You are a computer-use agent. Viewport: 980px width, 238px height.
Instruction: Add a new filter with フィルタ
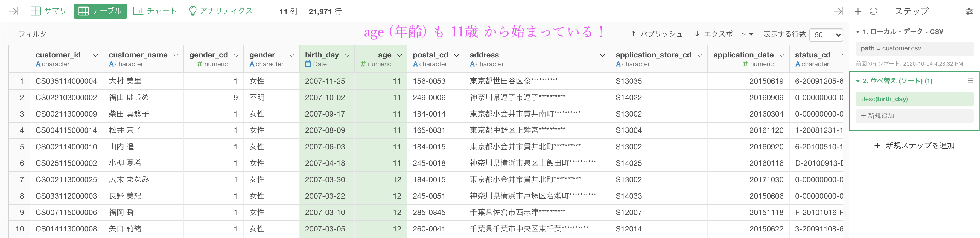pyautogui.click(x=28, y=34)
